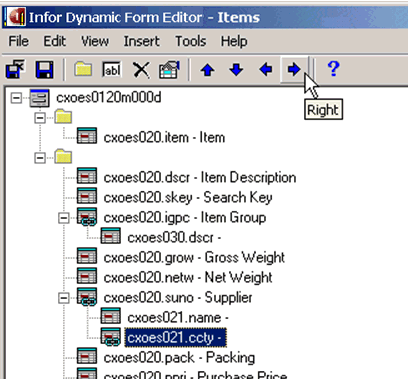Click field icon beside cxoes020.netw - Net Weight
The height and width of the screenshot is (379, 408).
click(87, 276)
